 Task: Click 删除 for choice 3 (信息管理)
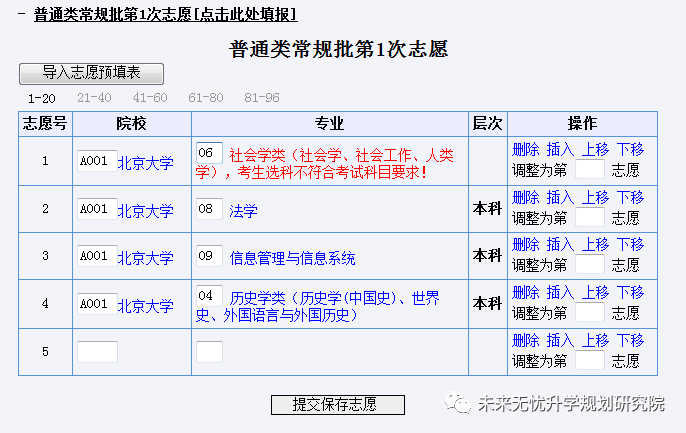click(x=525, y=244)
